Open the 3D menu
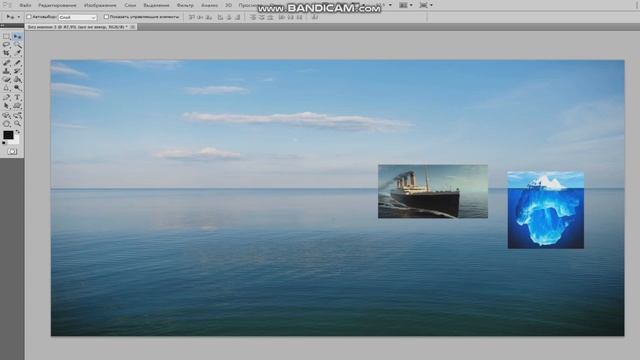The width and height of the screenshot is (640, 360). [x=229, y=5]
